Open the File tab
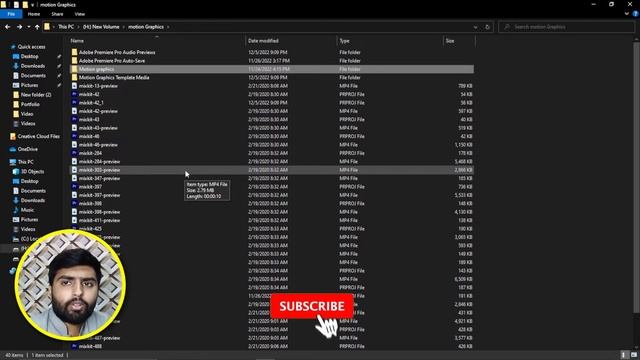The image size is (640, 360). click(x=11, y=14)
